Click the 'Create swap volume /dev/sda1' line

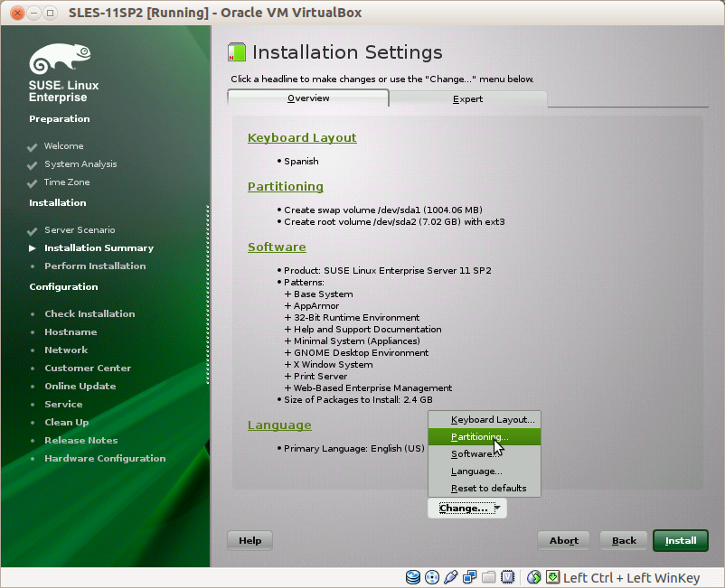pyautogui.click(x=383, y=210)
